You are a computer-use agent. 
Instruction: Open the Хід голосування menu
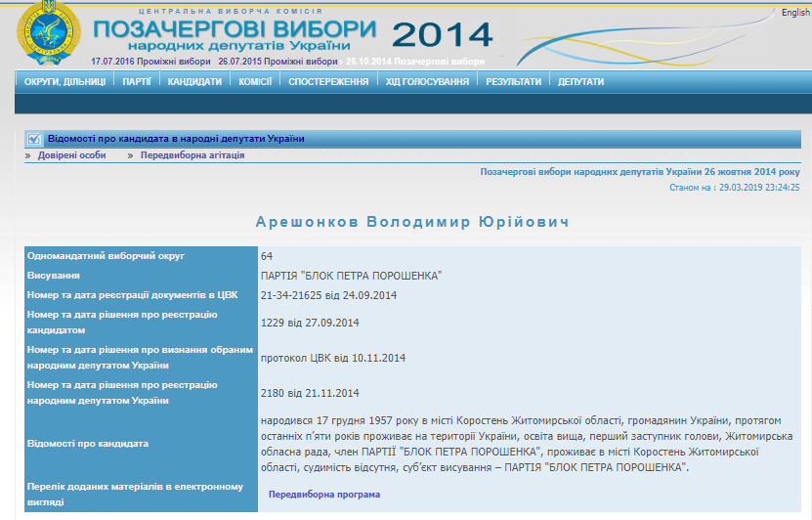pyautogui.click(x=427, y=82)
